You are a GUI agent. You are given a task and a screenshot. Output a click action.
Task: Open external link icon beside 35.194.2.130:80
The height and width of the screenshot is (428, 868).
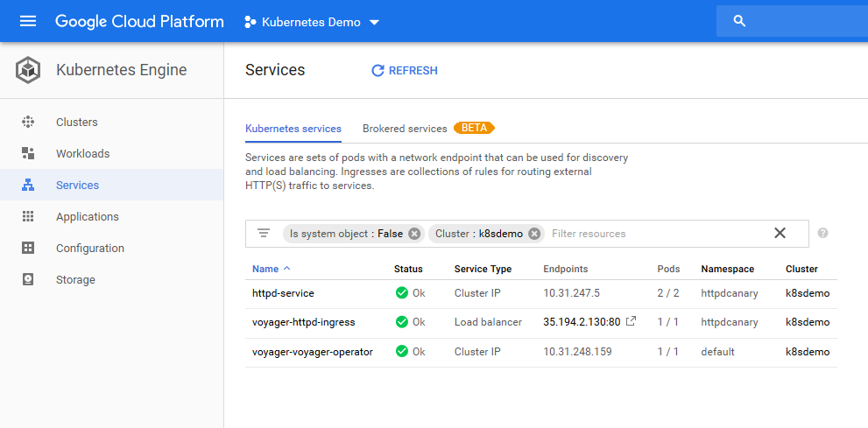point(632,322)
